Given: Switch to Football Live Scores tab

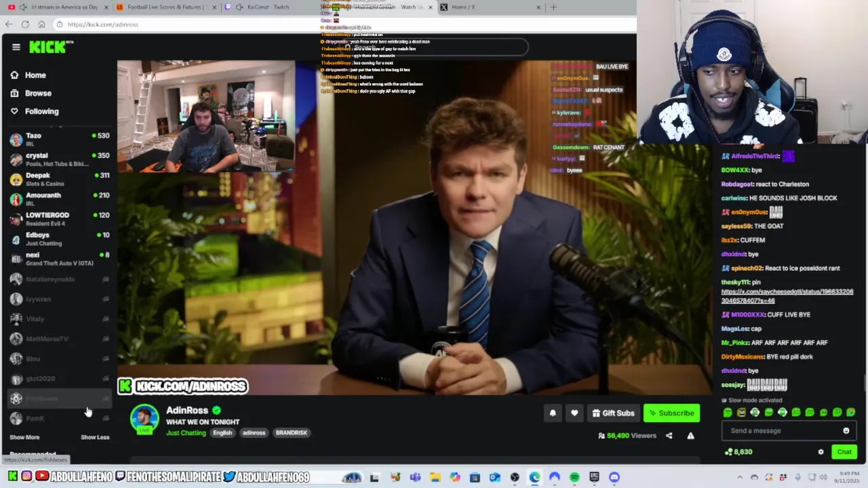Looking at the screenshot, I should pos(167,7).
